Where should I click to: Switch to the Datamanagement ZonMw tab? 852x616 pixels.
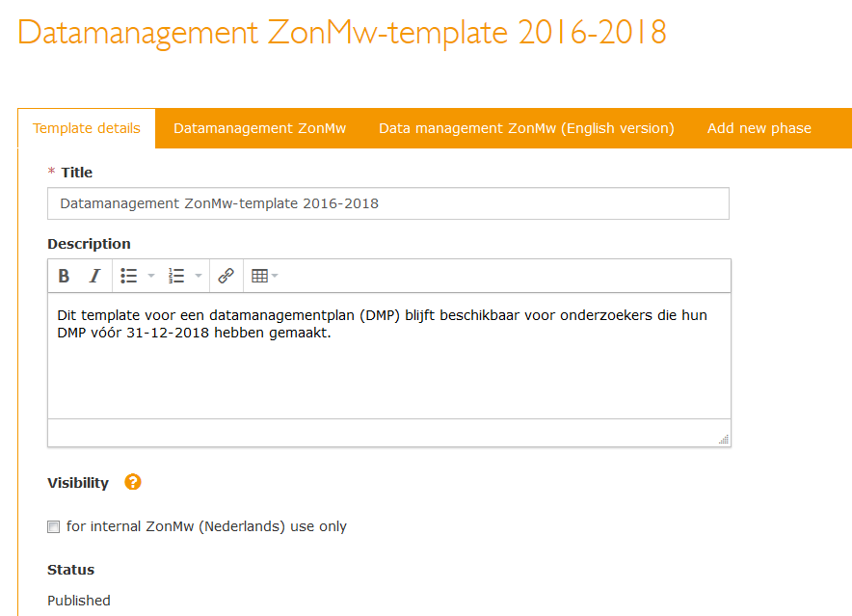pos(258,127)
